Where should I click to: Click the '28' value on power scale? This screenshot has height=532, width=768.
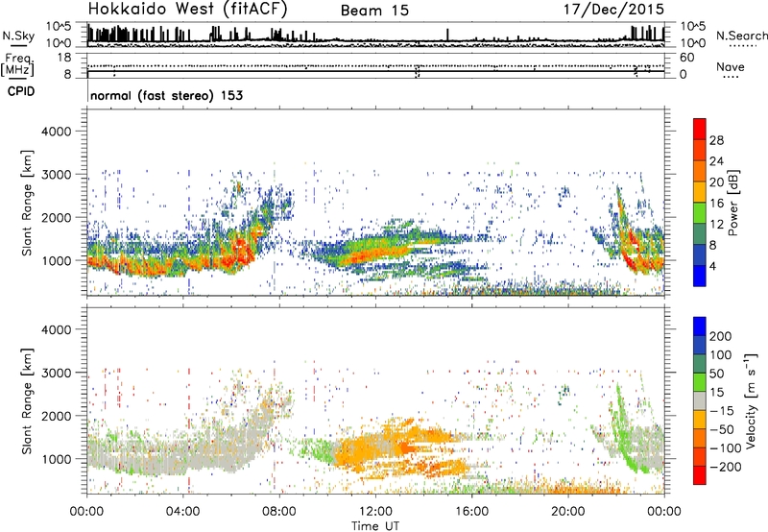pos(716,140)
